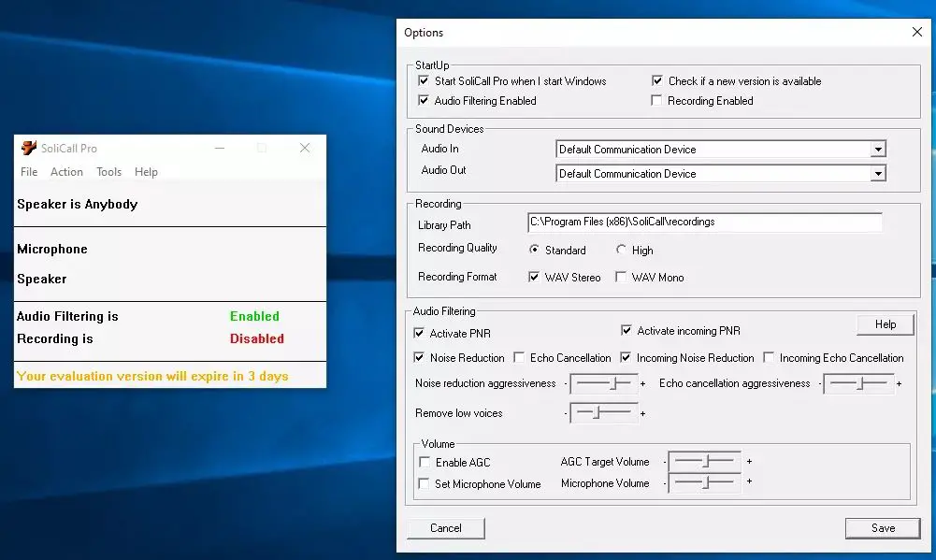Close the Options dialog

(x=917, y=32)
